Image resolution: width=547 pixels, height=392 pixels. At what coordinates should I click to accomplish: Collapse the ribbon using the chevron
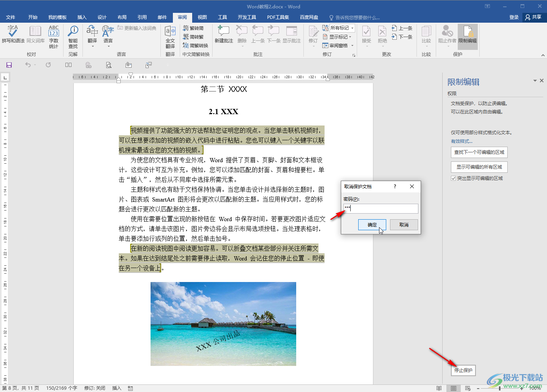543,55
